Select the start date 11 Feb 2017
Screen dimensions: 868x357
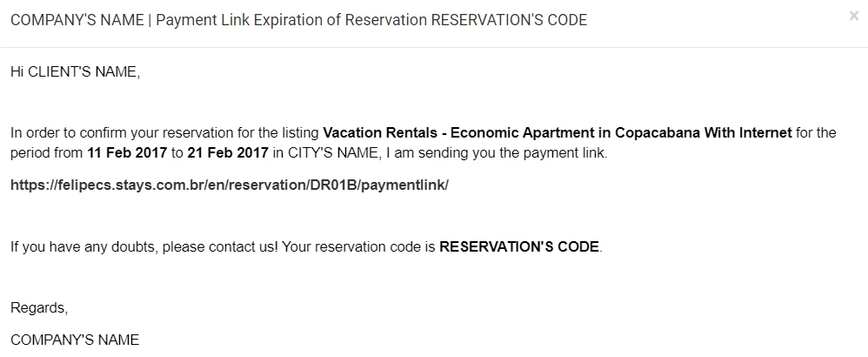[127, 153]
